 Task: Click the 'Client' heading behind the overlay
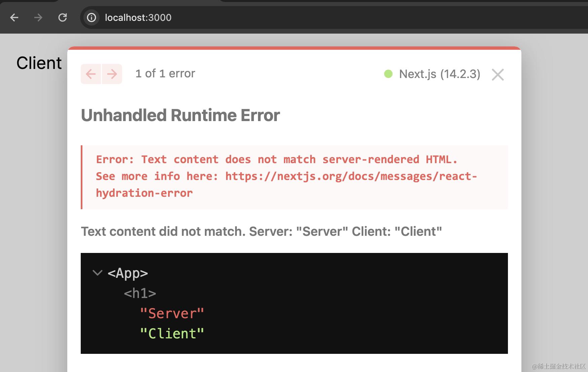click(x=39, y=63)
